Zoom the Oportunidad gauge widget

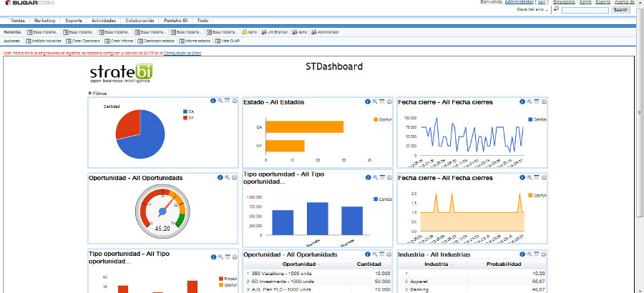click(x=220, y=177)
